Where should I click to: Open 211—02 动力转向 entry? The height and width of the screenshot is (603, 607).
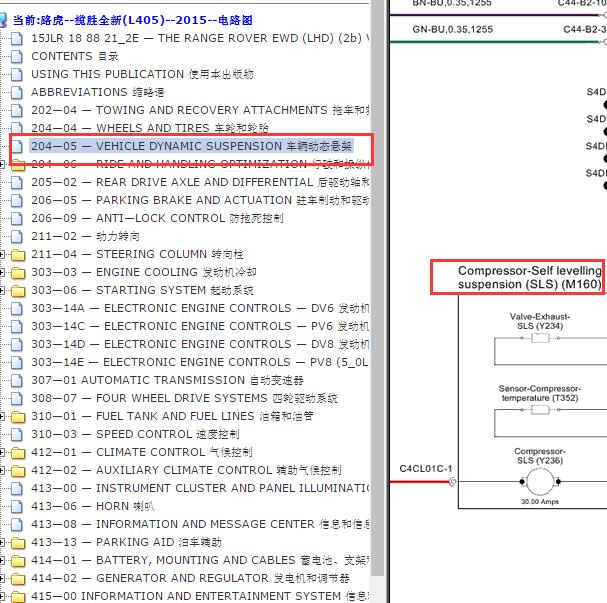point(85,236)
